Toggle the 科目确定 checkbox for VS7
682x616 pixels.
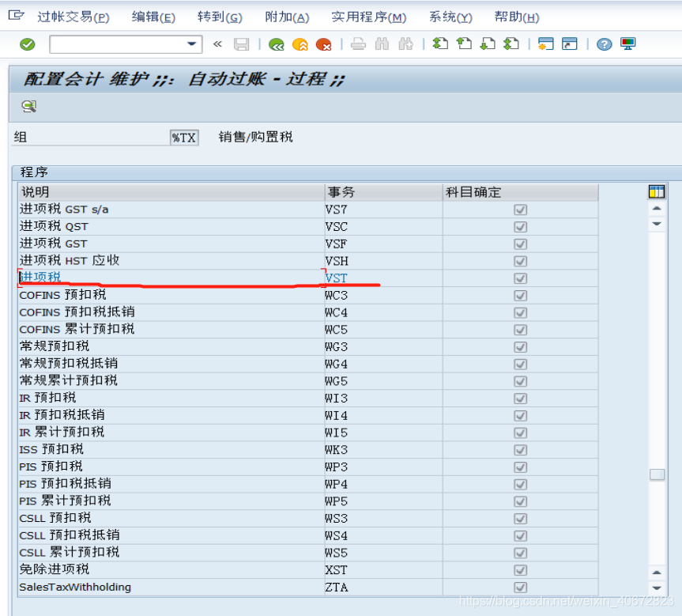pos(520,210)
